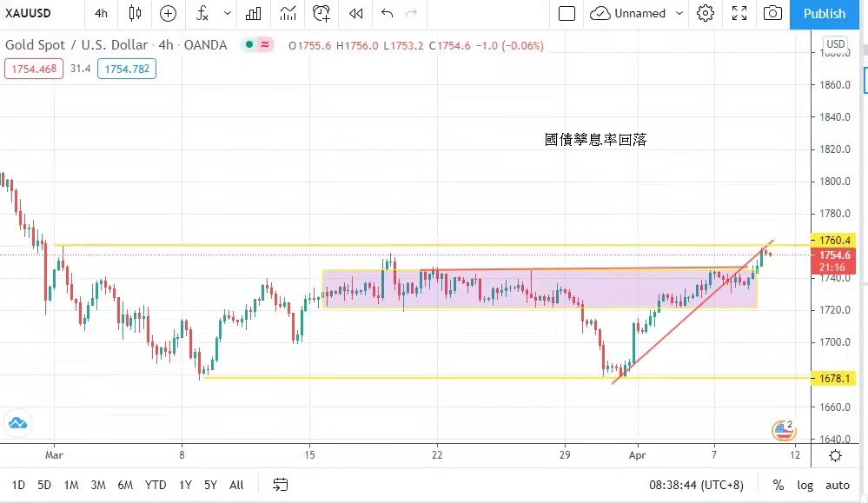Open the Unnamed layout dropdown

(x=628, y=13)
